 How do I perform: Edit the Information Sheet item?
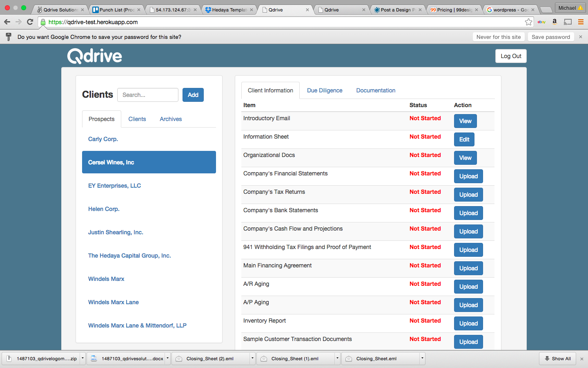click(x=464, y=139)
